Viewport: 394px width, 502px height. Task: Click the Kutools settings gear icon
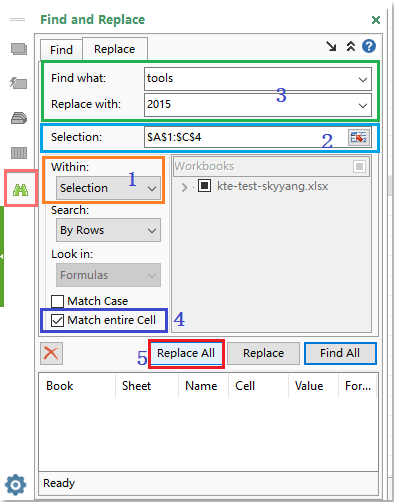15,485
